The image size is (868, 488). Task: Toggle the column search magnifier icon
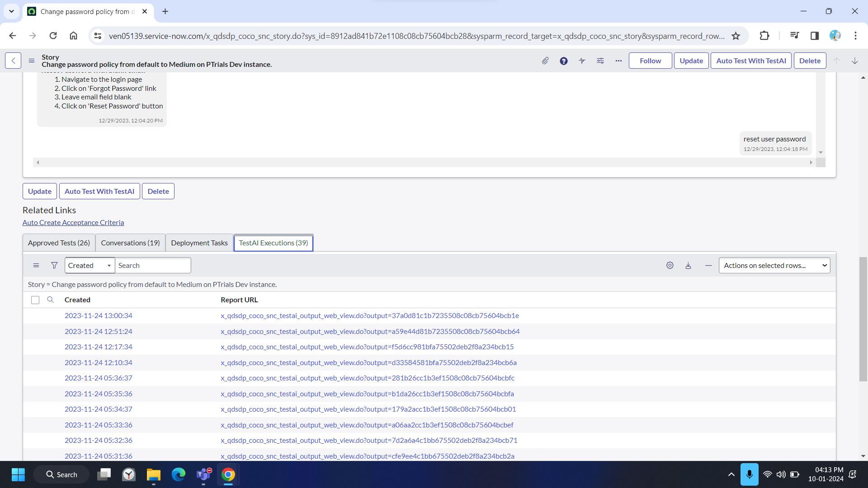tap(51, 300)
